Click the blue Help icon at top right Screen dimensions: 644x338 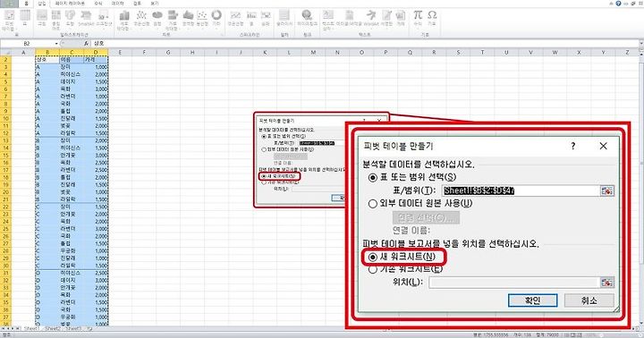(618, 4)
